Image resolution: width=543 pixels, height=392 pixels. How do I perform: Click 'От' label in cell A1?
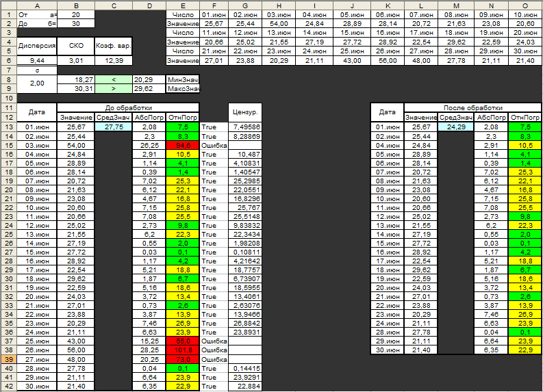coord(23,15)
